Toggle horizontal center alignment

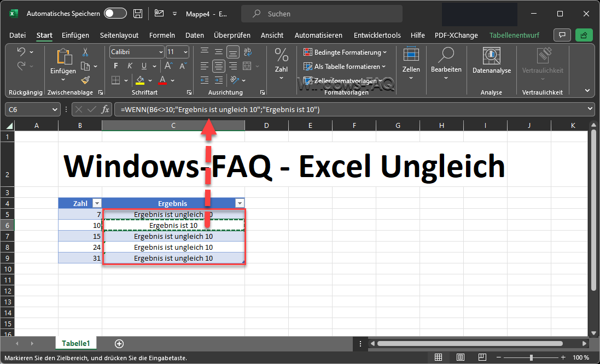(x=218, y=66)
